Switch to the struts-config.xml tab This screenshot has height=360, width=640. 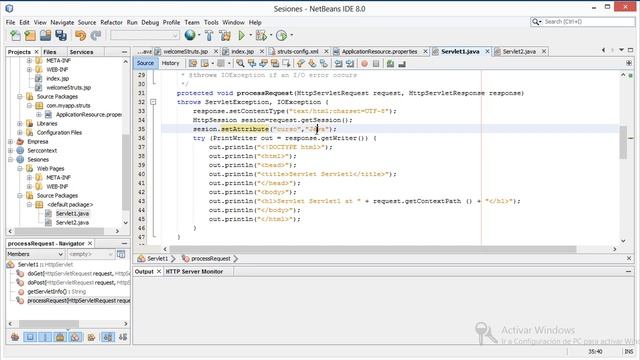coord(297,51)
